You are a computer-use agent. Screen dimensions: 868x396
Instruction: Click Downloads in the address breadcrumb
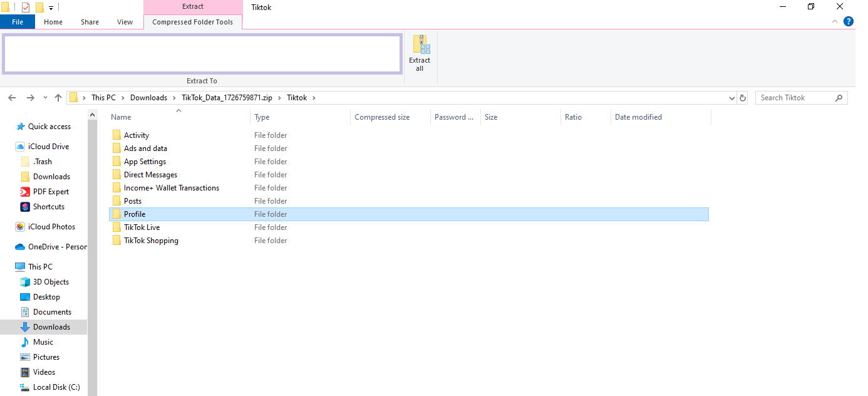tap(148, 98)
